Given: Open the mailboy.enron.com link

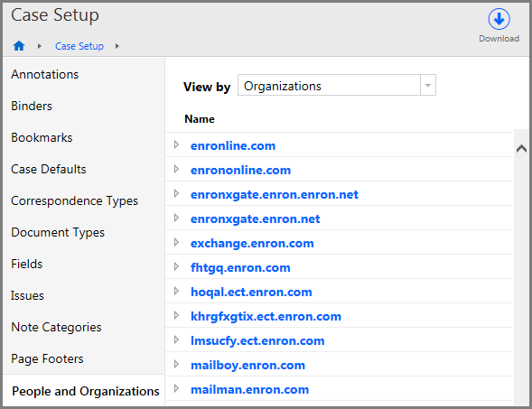Looking at the screenshot, I should click(247, 366).
